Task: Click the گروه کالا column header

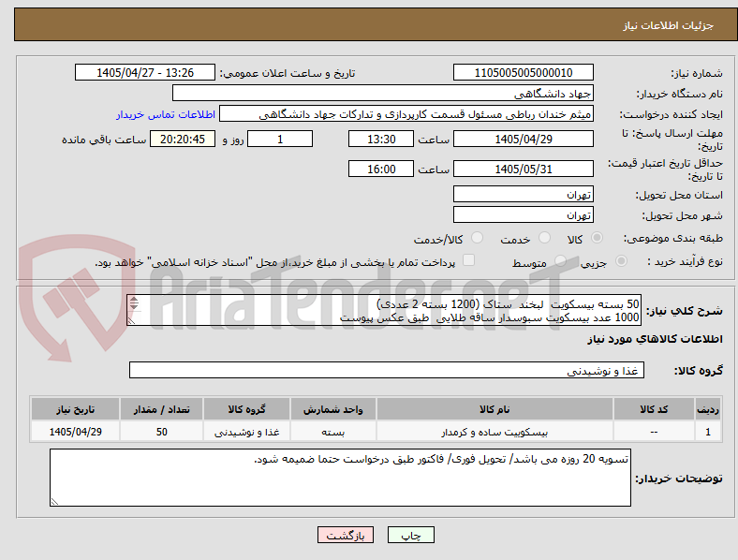Action: coord(246,409)
